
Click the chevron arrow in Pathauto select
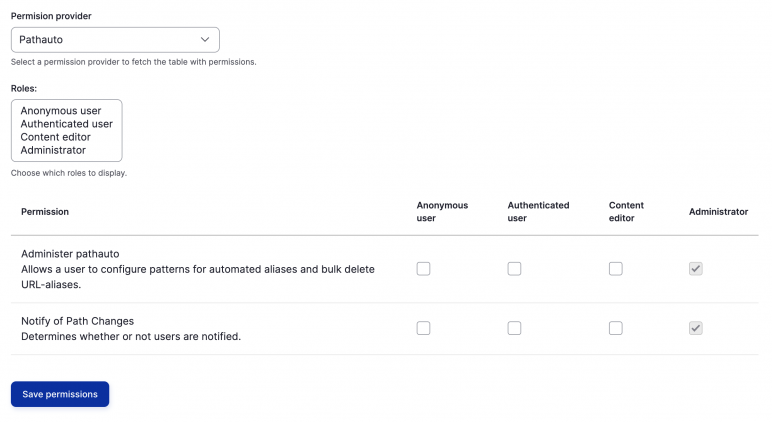pyautogui.click(x=205, y=40)
